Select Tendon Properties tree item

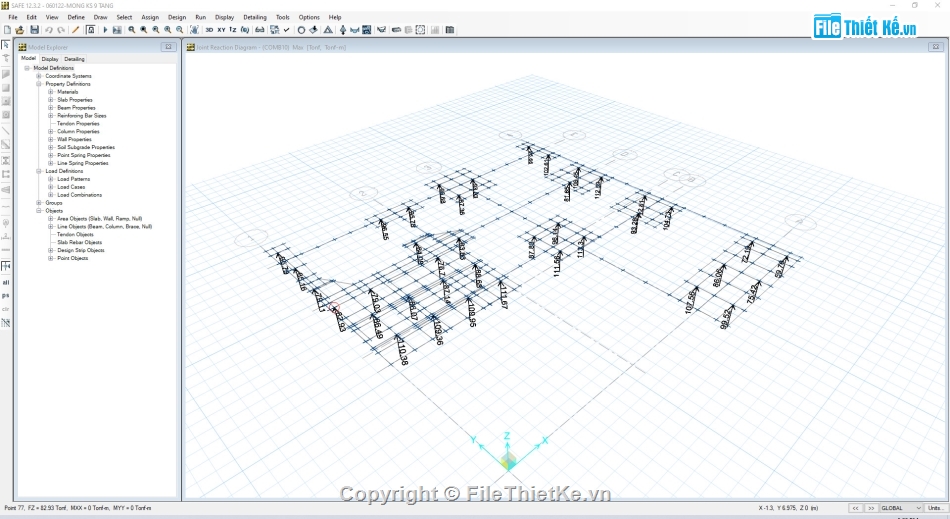(x=78, y=124)
